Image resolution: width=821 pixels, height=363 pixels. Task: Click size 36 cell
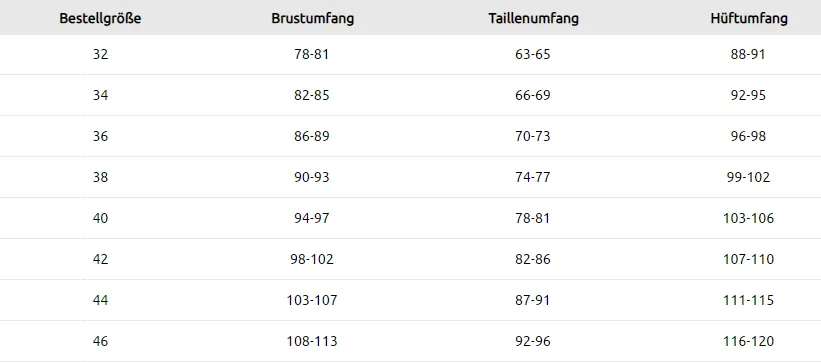(x=100, y=136)
